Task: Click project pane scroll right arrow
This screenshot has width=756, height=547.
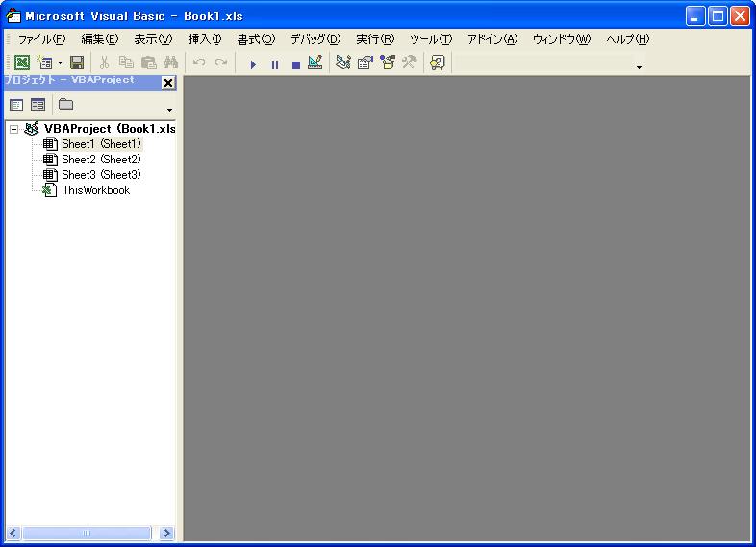Action: point(166,533)
